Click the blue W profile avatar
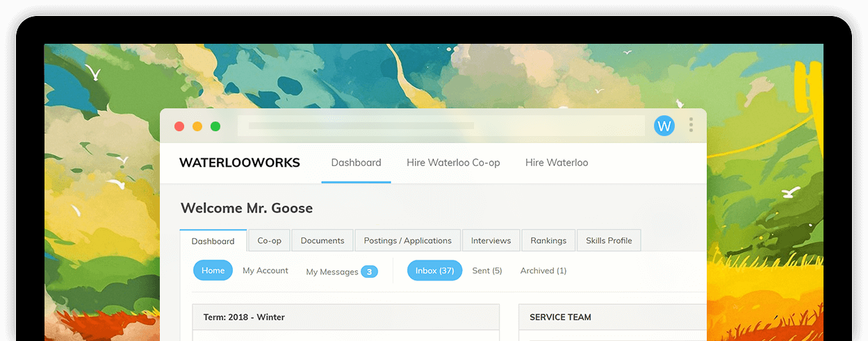The image size is (868, 341). 664,126
